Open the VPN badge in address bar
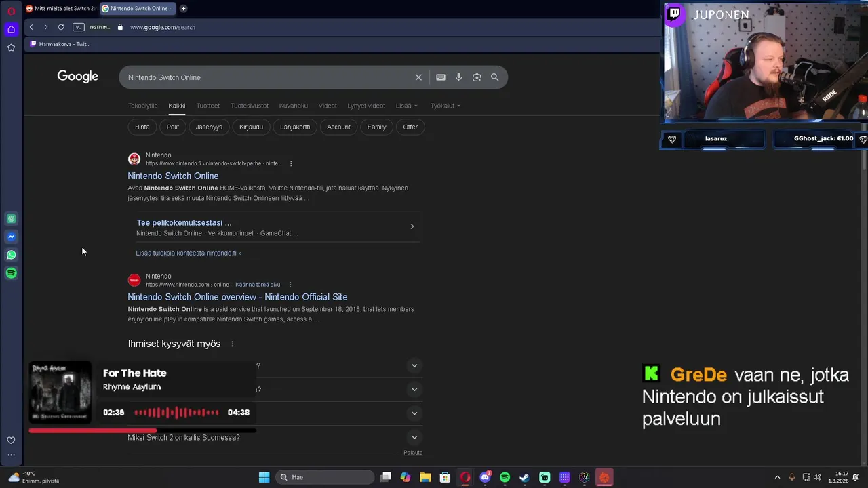Image resolution: width=868 pixels, height=488 pixels. (79, 27)
